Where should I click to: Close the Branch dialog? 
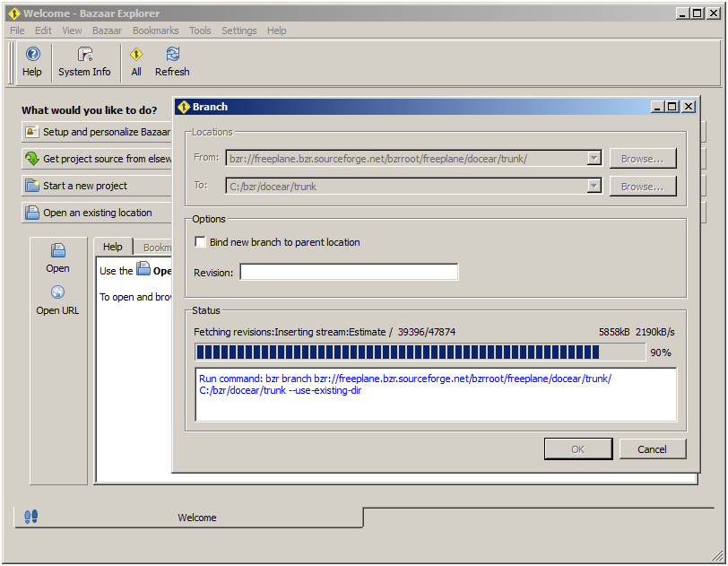[689, 107]
